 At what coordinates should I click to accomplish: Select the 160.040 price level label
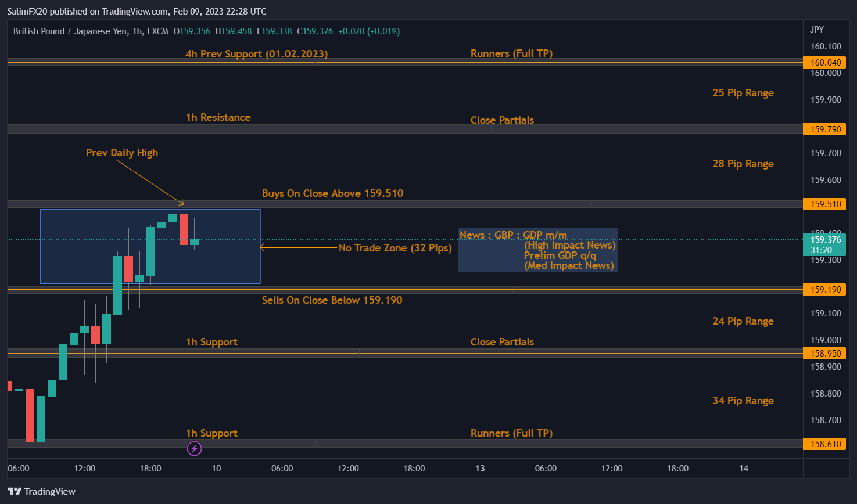824,63
